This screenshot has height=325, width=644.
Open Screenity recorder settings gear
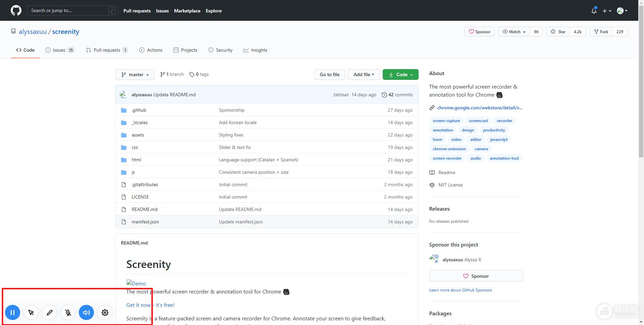pos(105,313)
